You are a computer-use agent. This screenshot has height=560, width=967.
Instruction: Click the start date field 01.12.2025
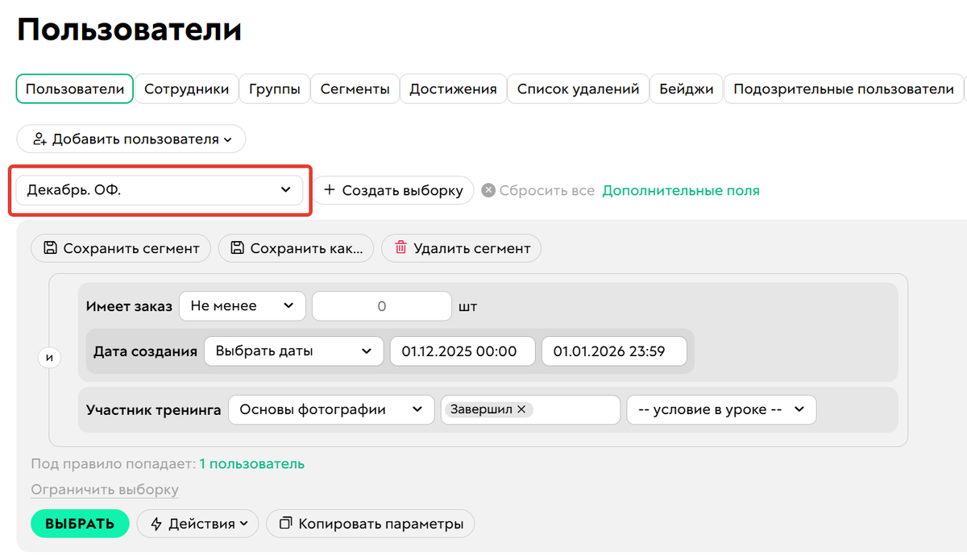pos(462,351)
